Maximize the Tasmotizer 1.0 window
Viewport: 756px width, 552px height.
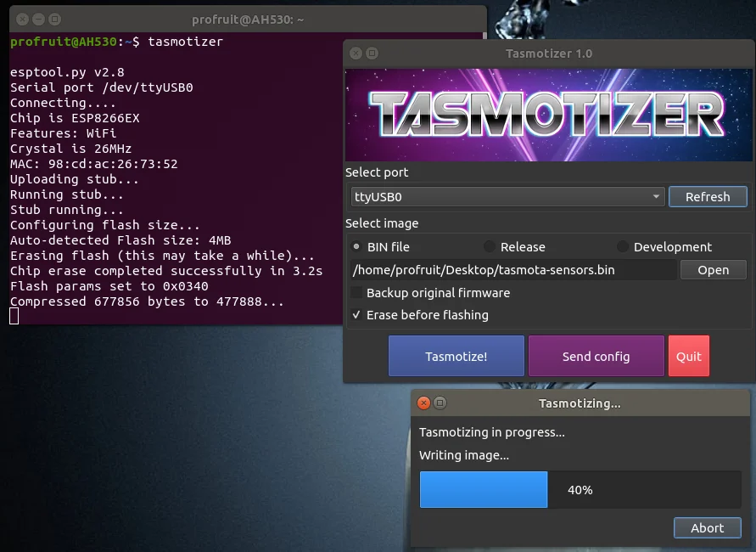(372, 53)
